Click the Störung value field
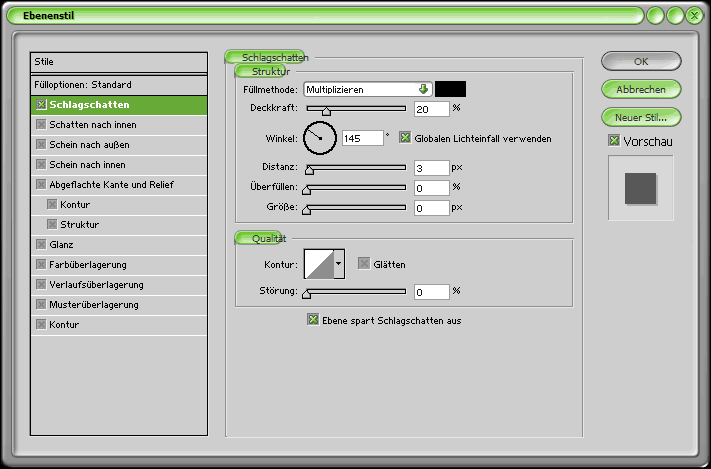The width and height of the screenshot is (711, 469). [432, 292]
